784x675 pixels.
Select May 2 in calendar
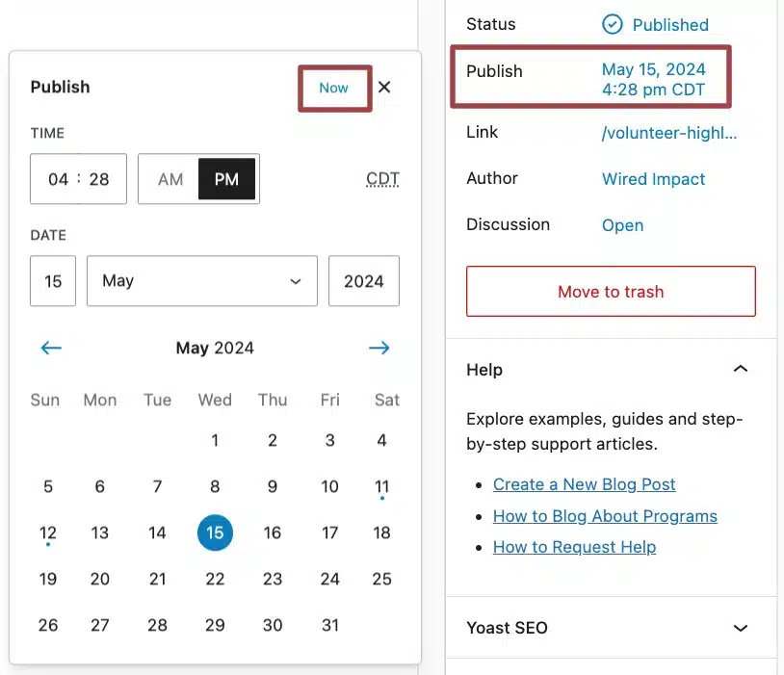273,440
